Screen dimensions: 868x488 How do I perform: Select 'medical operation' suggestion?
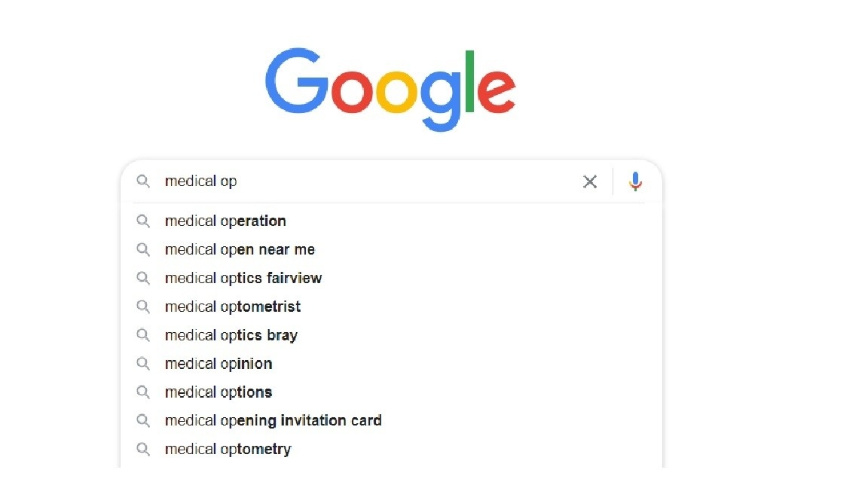pos(225,221)
